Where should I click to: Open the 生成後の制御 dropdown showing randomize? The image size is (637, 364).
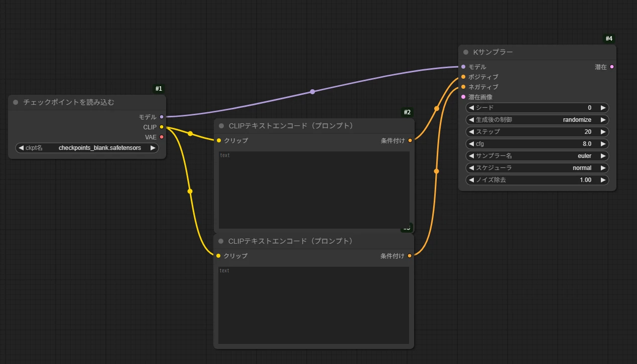537,120
